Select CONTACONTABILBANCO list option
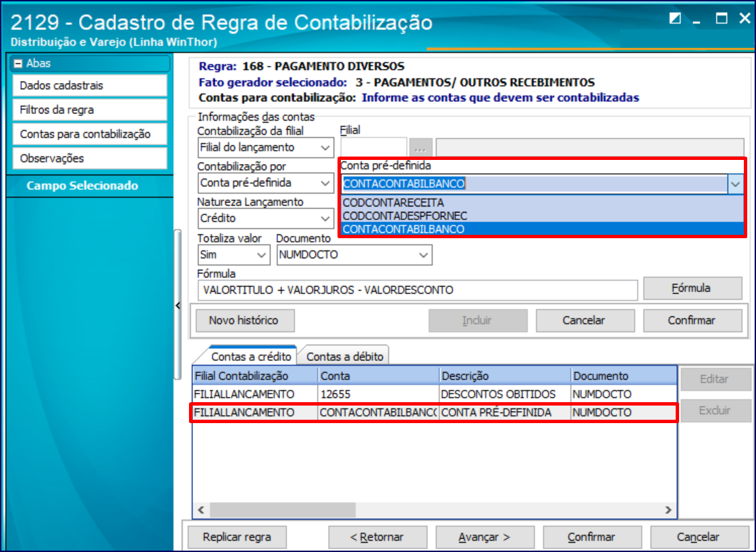This screenshot has width=756, height=552. (x=543, y=229)
